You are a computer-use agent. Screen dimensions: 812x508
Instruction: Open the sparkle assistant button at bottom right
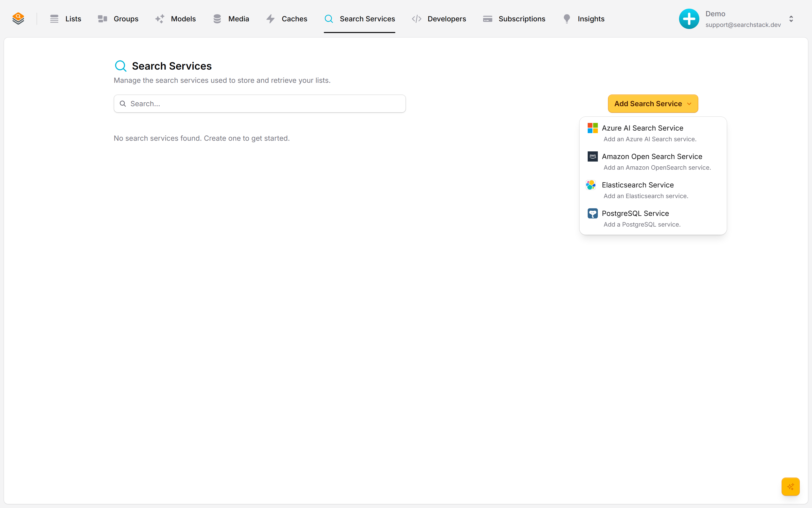[x=790, y=486]
